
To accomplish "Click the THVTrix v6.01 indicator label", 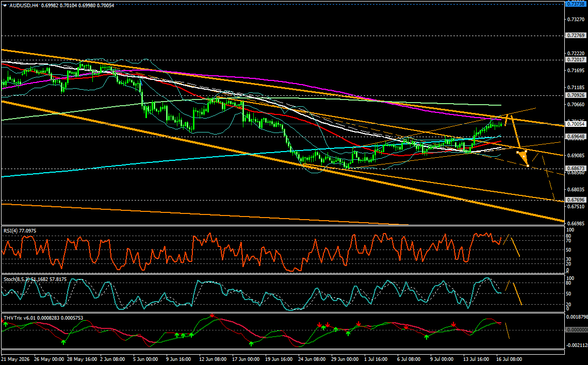I will [43, 318].
